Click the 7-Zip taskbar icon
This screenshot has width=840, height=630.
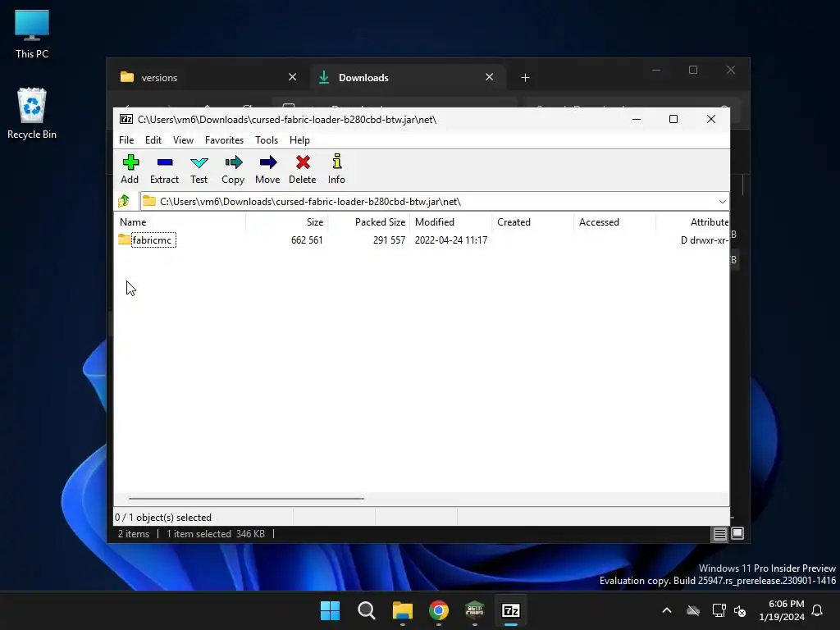tap(511, 610)
